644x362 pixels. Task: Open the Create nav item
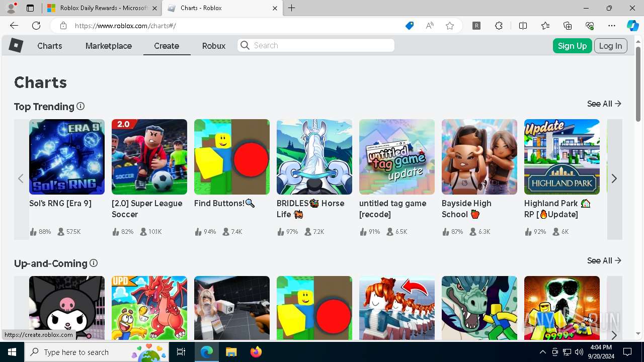point(167,46)
